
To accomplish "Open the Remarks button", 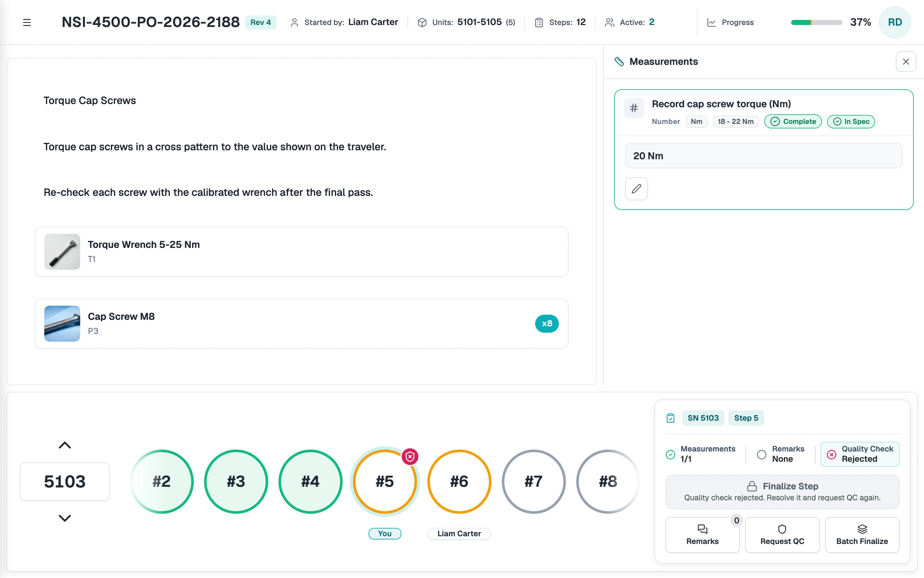I will (x=702, y=535).
